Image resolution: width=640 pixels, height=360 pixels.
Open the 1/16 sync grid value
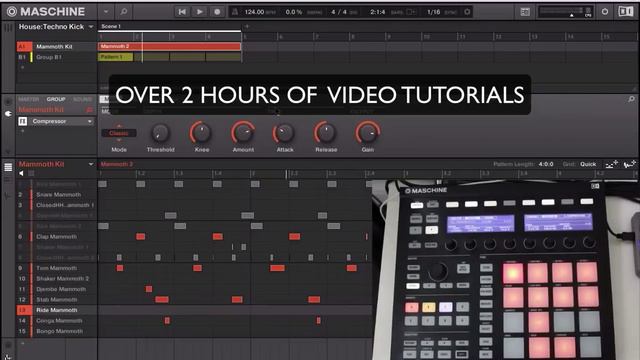[433, 12]
